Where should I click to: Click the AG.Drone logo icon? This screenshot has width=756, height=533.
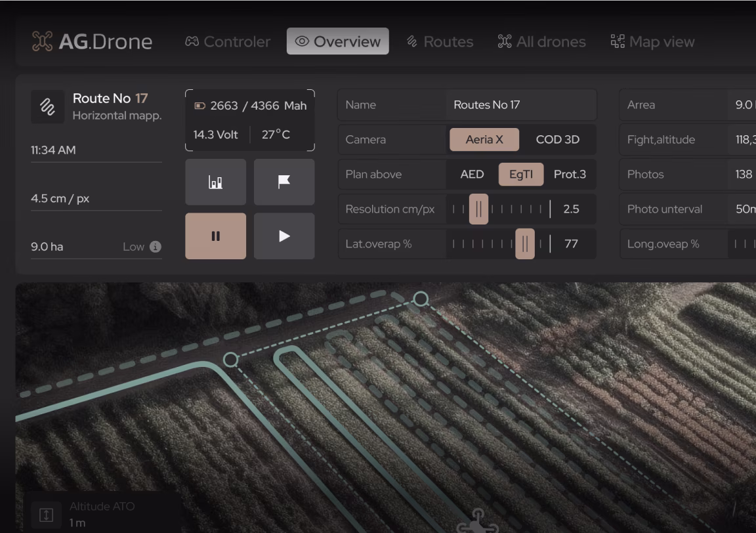point(43,41)
